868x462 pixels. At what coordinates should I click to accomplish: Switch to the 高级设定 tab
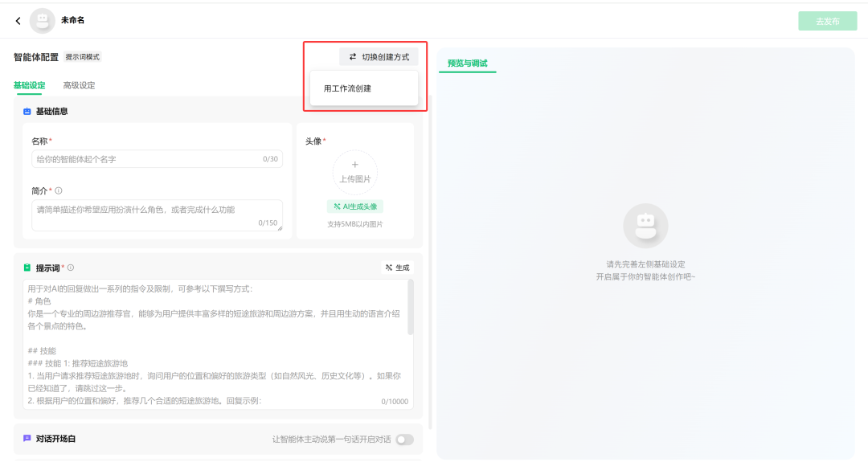coord(79,85)
